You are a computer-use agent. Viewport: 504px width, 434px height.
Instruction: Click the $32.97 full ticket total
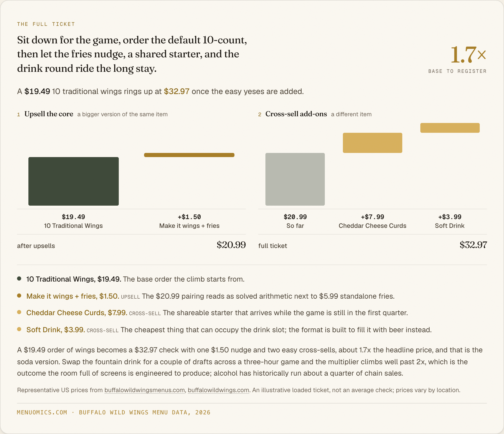point(473,245)
